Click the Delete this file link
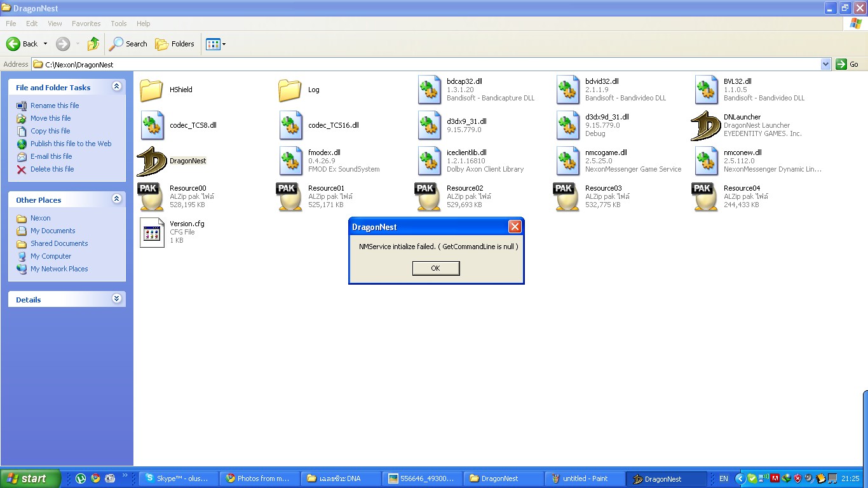 [x=52, y=169]
